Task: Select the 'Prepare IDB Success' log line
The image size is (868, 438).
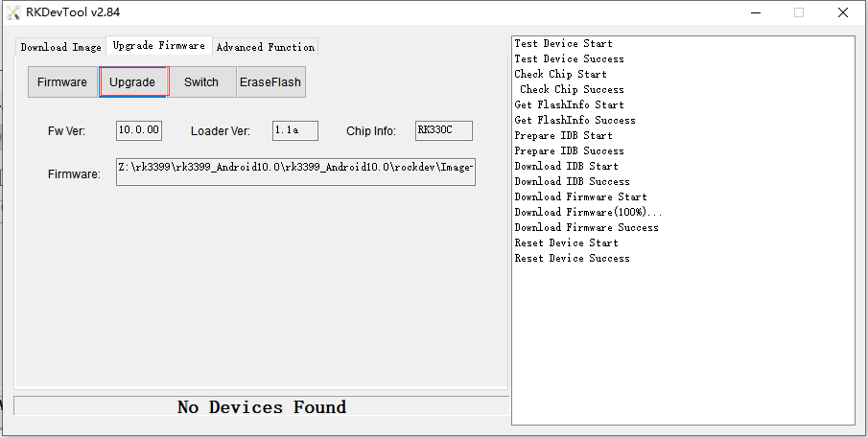Action: tap(569, 151)
